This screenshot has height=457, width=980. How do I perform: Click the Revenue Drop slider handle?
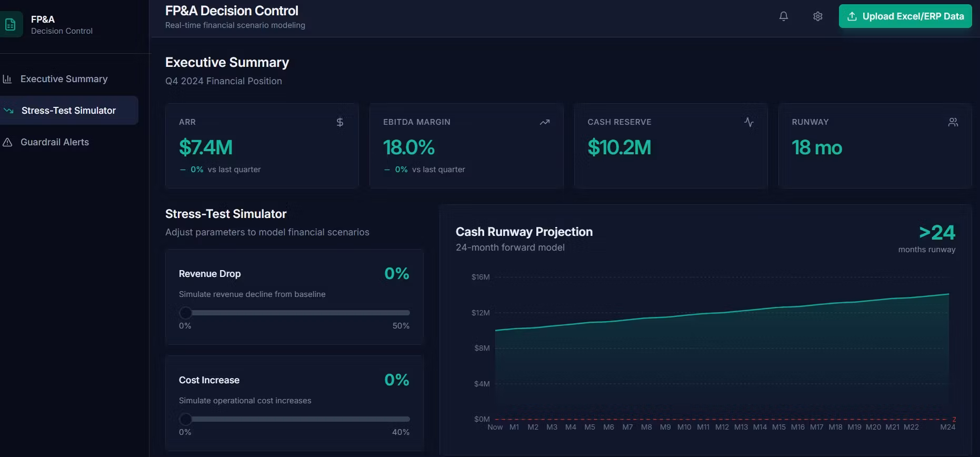(185, 313)
